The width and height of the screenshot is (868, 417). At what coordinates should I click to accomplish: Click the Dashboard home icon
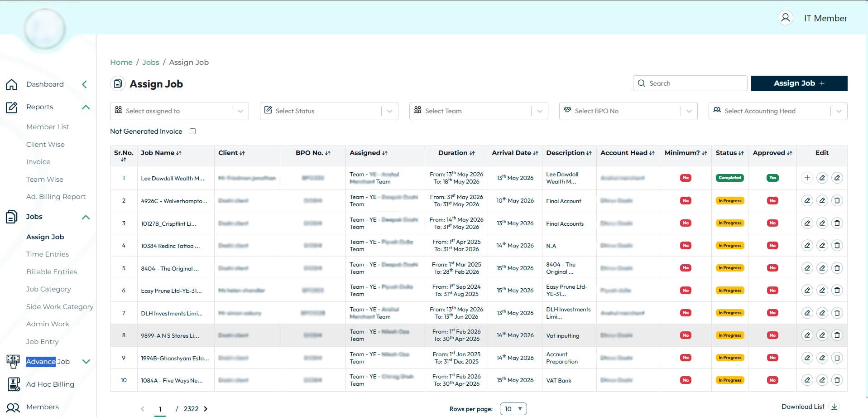[12, 85]
